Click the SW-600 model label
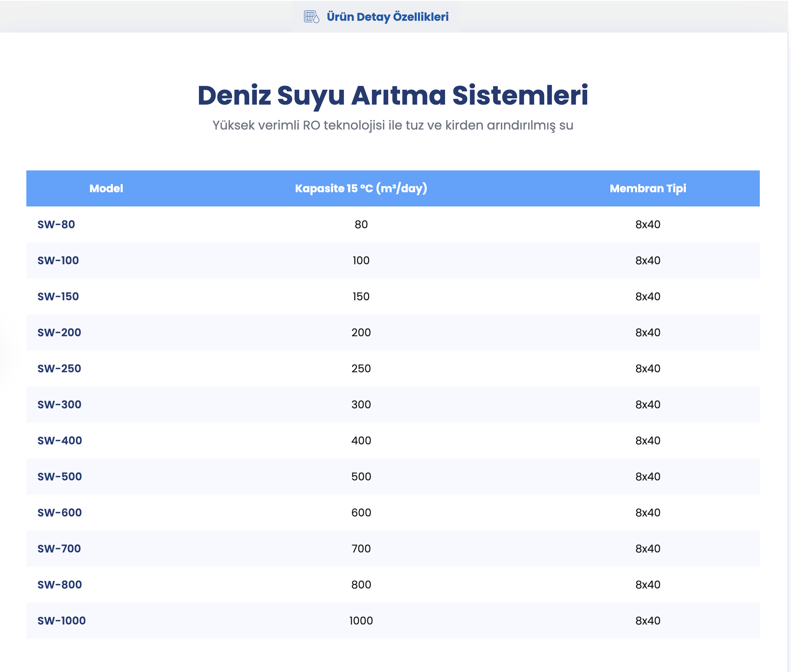Screen dimensions: 791x672 (x=60, y=512)
